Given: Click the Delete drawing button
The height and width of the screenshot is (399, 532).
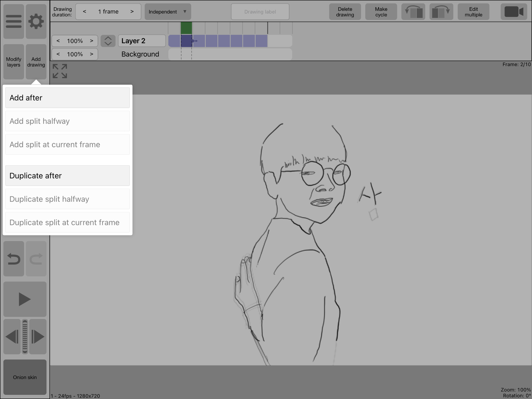Looking at the screenshot, I should (345, 12).
